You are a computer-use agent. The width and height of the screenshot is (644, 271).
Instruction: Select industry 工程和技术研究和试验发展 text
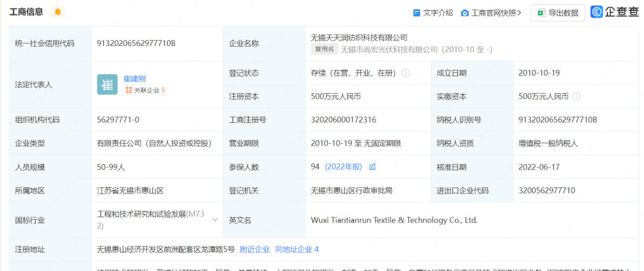pyautogui.click(x=142, y=214)
